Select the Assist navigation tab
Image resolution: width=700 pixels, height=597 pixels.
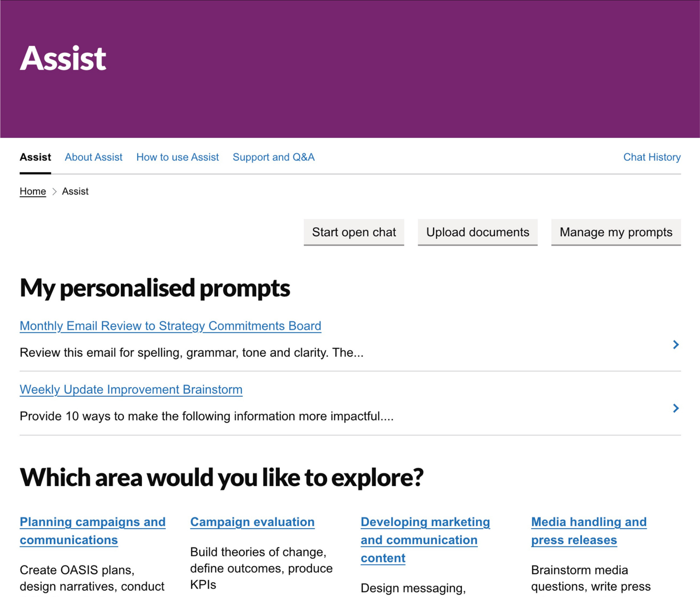[x=35, y=157]
